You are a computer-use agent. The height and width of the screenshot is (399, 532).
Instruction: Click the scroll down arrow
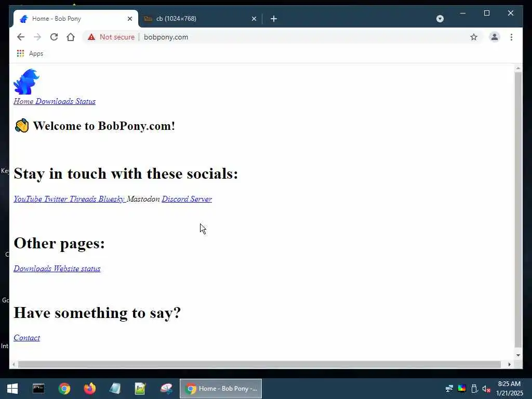tap(518, 355)
